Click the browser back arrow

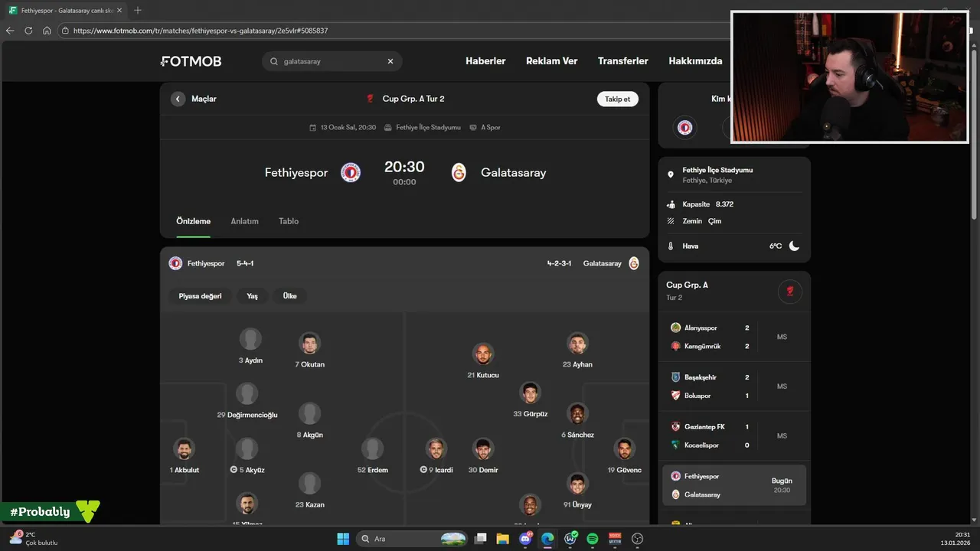(x=10, y=31)
